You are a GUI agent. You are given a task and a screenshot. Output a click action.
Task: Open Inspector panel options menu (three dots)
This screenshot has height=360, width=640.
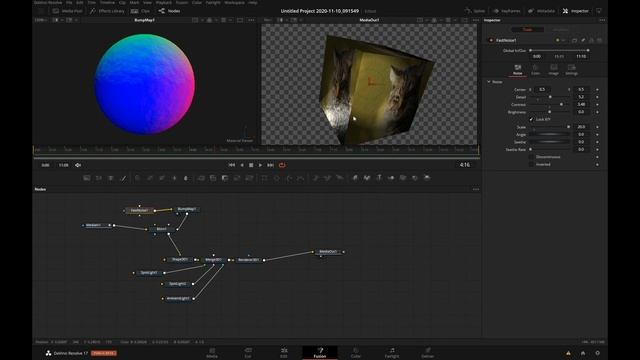click(x=602, y=20)
